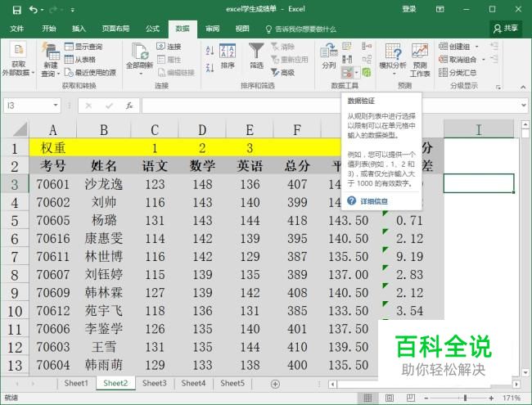This screenshot has width=532, height=405.
Task: Click the Tell Me search box
Action: (x=301, y=29)
